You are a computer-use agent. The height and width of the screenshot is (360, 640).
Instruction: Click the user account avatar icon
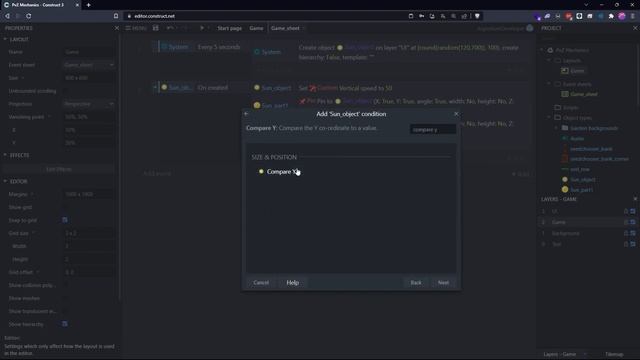click(x=529, y=28)
